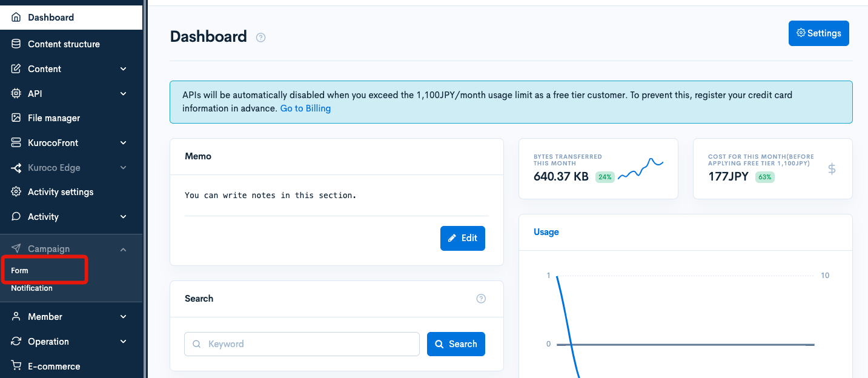This screenshot has width=868, height=378.
Task: Select the Content structure icon
Action: pyautogui.click(x=15, y=44)
